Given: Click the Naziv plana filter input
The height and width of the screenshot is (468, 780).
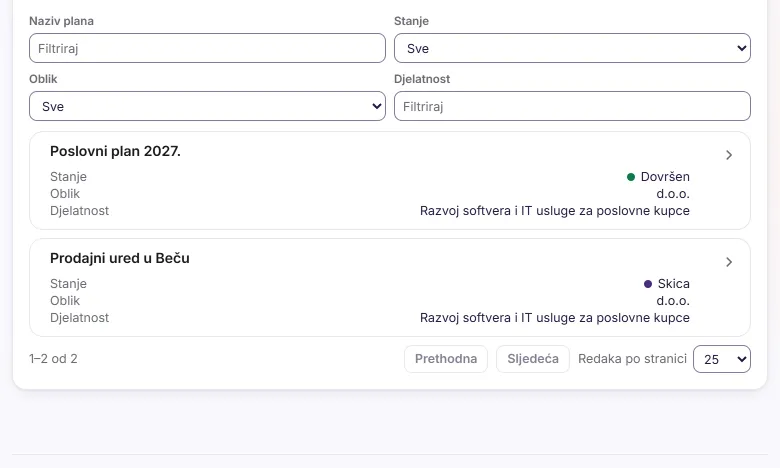Looking at the screenshot, I should [207, 48].
